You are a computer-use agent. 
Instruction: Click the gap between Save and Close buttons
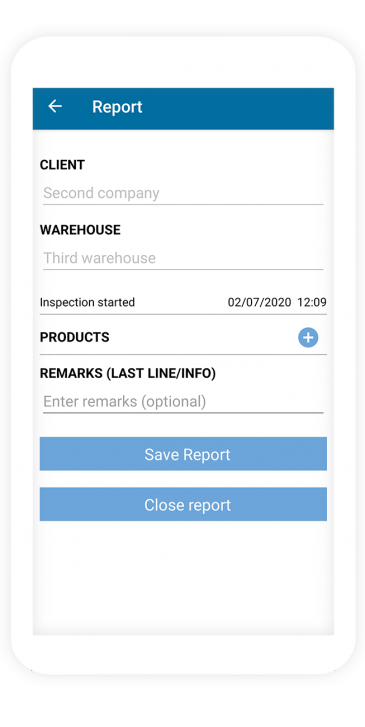(x=183, y=479)
